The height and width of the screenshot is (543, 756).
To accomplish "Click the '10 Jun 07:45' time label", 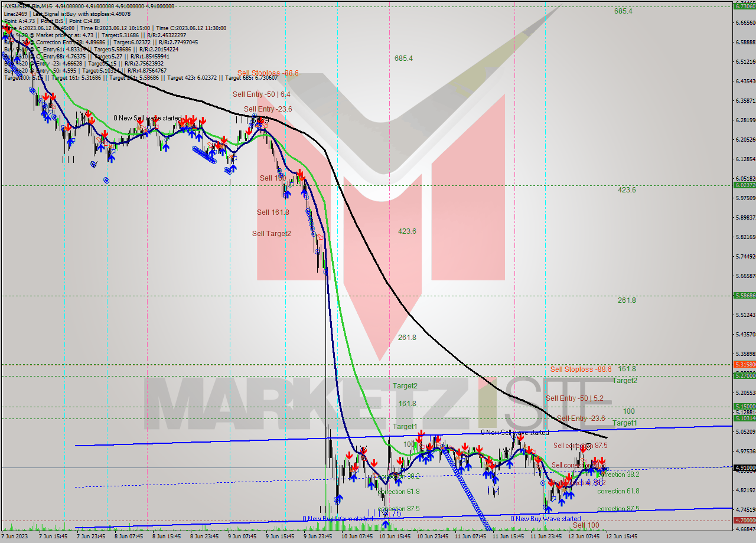I will tap(357, 537).
